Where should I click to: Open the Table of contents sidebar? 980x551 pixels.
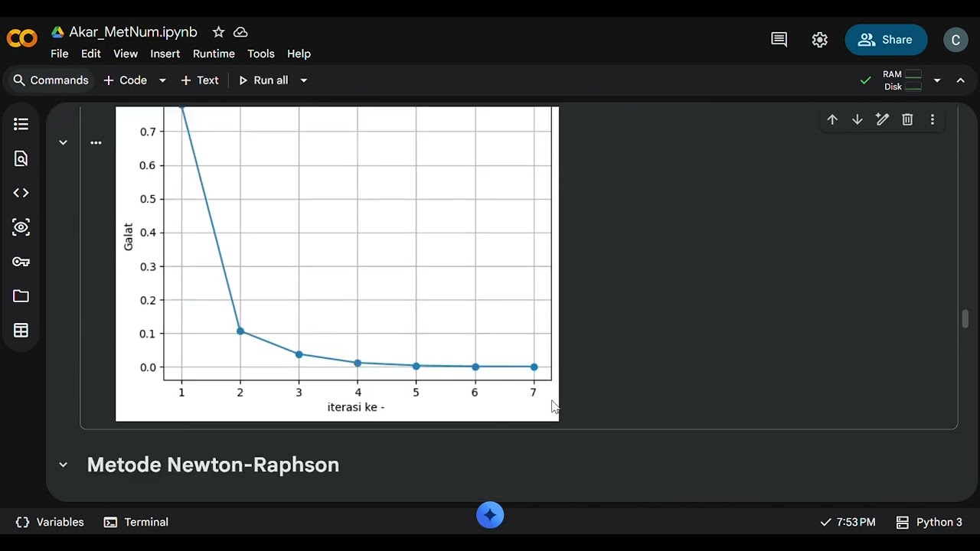21,124
